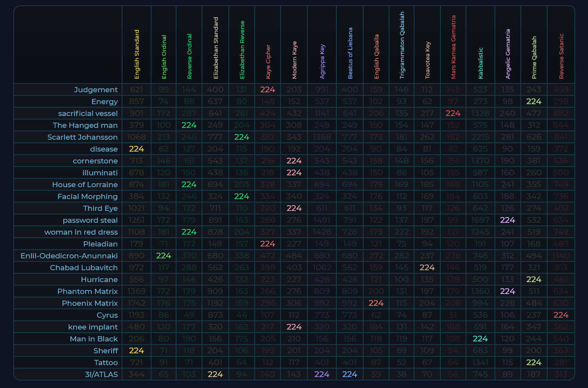Click highlighted 224 in password steal row
Image resolution: width=588 pixels, height=388 pixels.
coord(507,220)
